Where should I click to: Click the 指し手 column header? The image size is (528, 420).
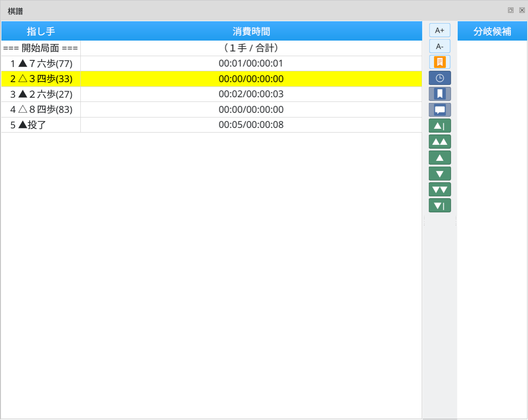tap(41, 32)
